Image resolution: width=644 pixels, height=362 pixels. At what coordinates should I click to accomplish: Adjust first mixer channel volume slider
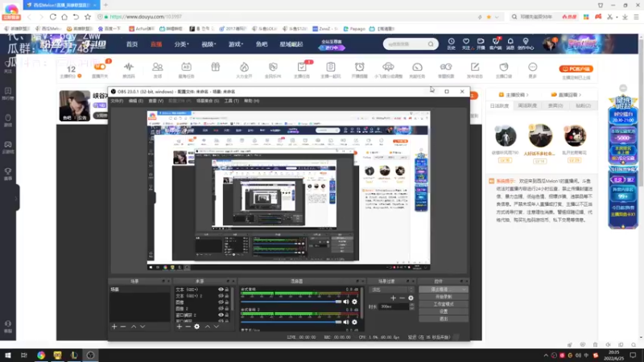point(291,302)
